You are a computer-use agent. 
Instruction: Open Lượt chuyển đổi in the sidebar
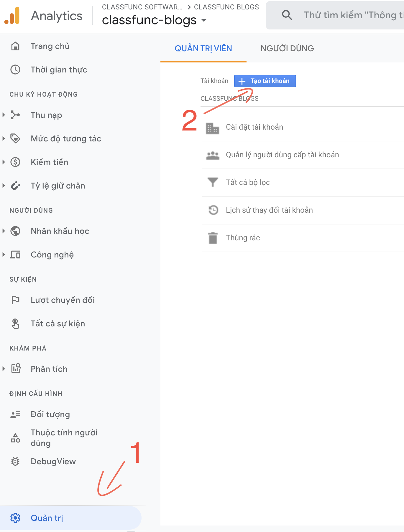click(x=63, y=300)
